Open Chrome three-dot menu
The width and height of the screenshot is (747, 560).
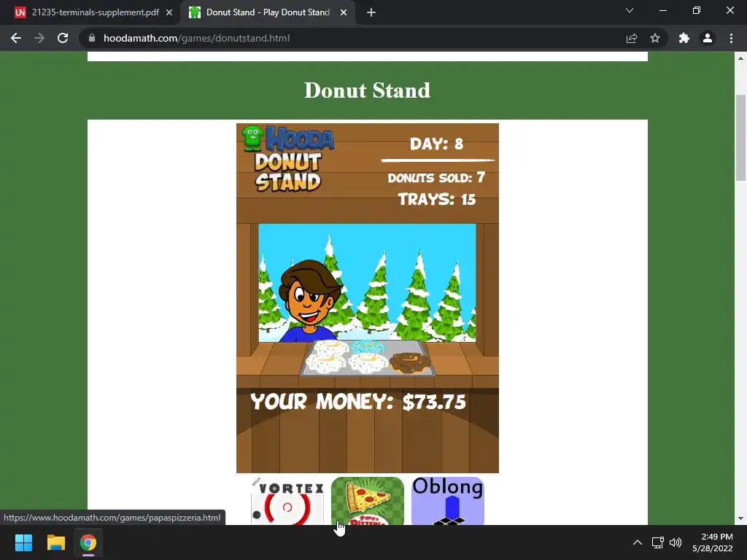click(731, 38)
